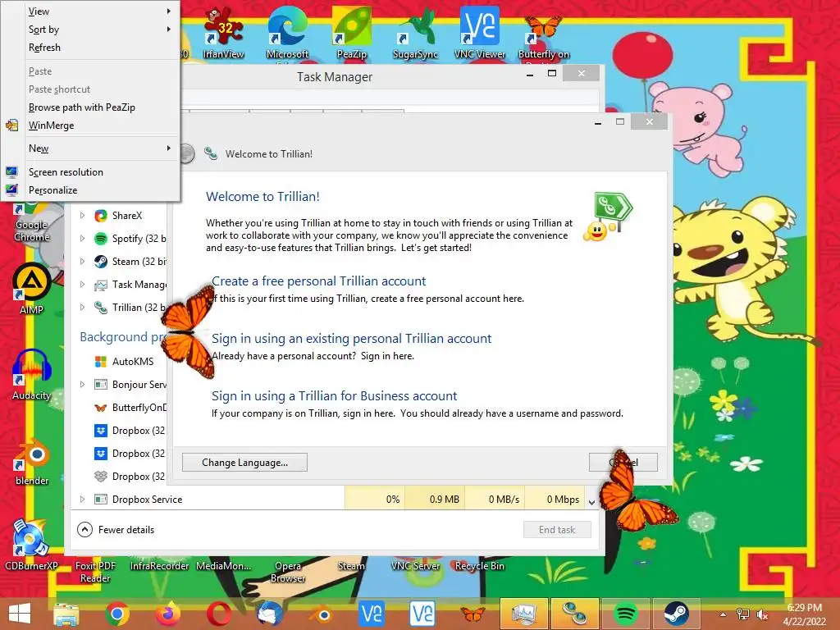Image resolution: width=840 pixels, height=630 pixels.
Task: Select Browse path with PeaZip
Action: pyautogui.click(x=90, y=107)
